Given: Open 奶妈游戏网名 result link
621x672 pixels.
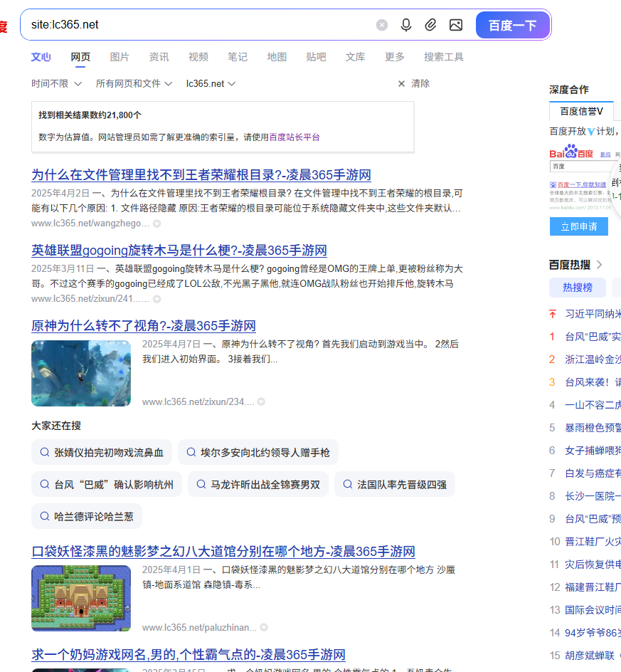Looking at the screenshot, I should pos(189,654).
